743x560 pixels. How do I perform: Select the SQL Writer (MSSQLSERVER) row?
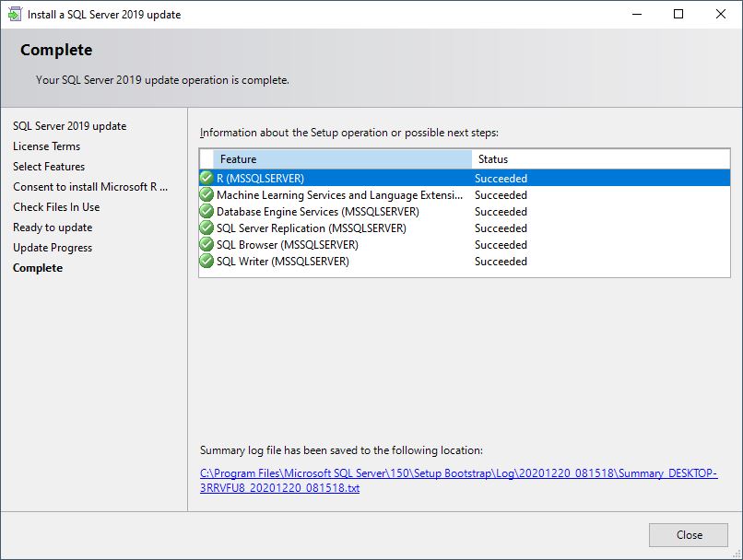283,262
